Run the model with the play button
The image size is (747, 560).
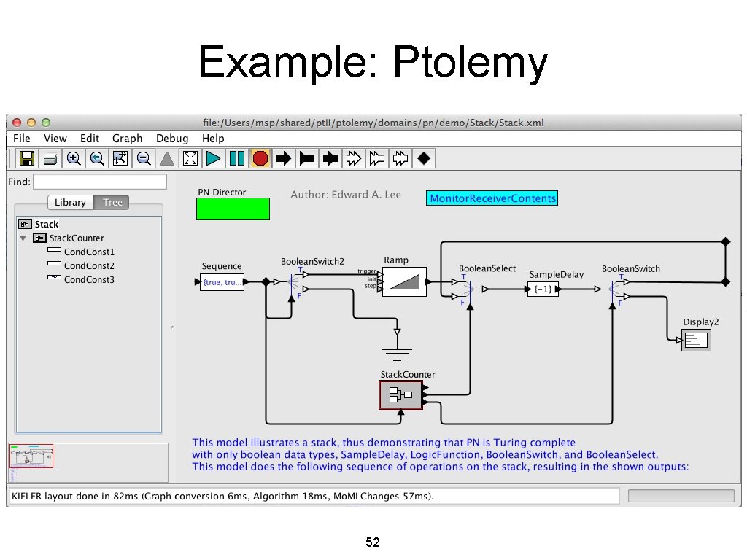(214, 158)
